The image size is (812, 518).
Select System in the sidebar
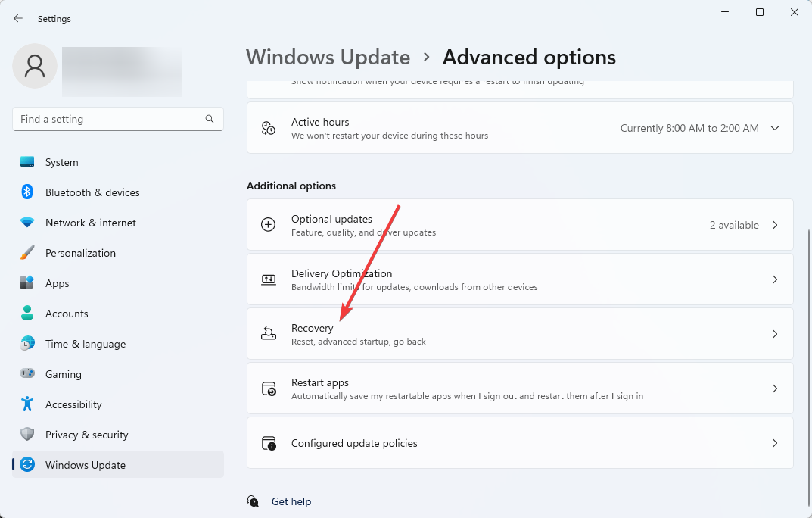click(x=118, y=162)
